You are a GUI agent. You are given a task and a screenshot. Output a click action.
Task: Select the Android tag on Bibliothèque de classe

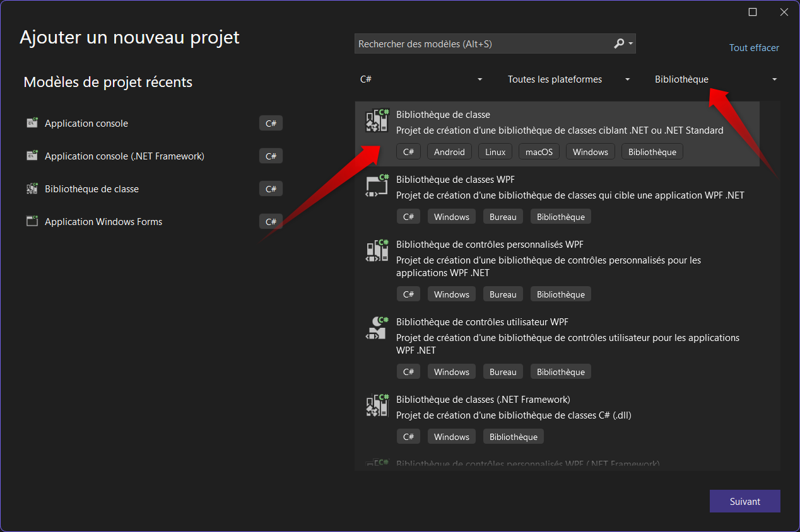pos(449,151)
